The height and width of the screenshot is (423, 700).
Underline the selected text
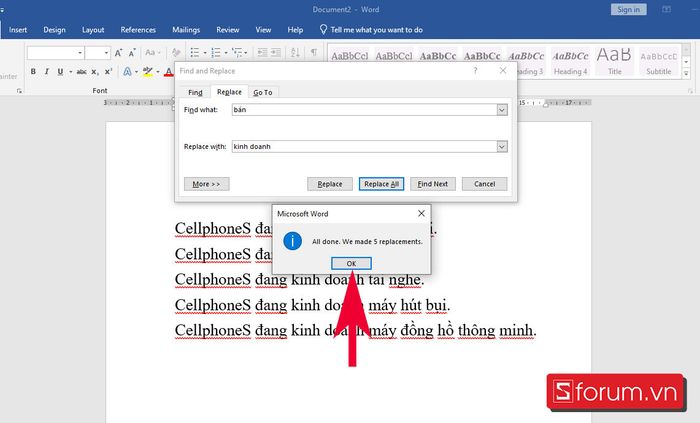60,71
